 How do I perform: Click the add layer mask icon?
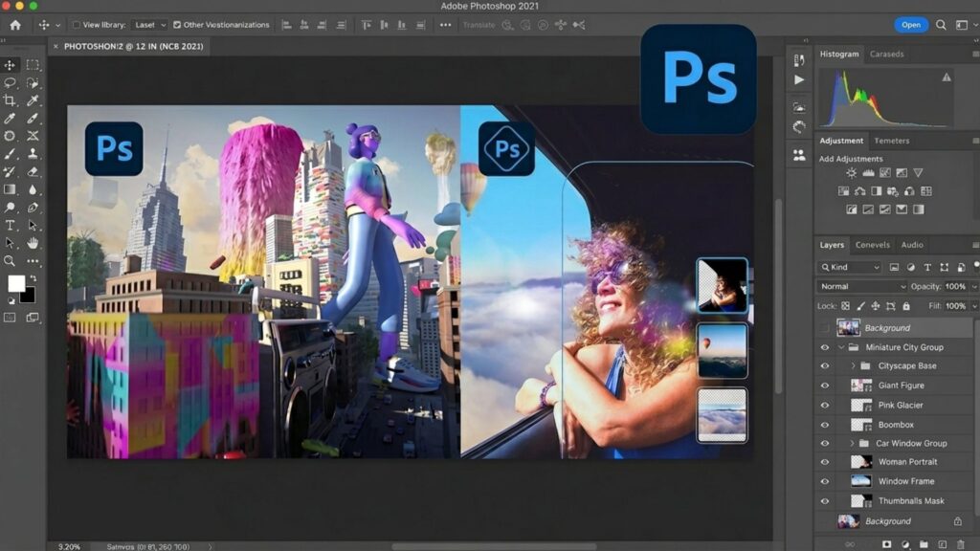(886, 544)
